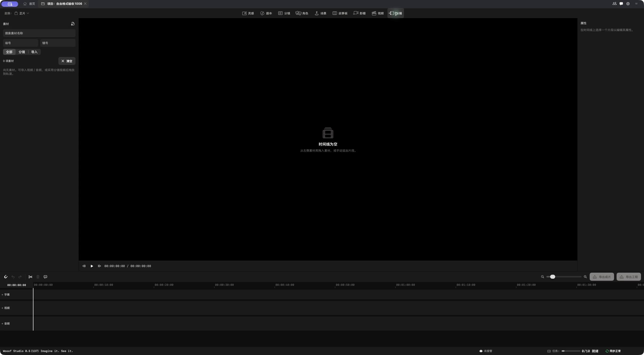This screenshot has width=644, height=355.
Task: Toggle the magnet snapping tool
Action: click(6, 277)
